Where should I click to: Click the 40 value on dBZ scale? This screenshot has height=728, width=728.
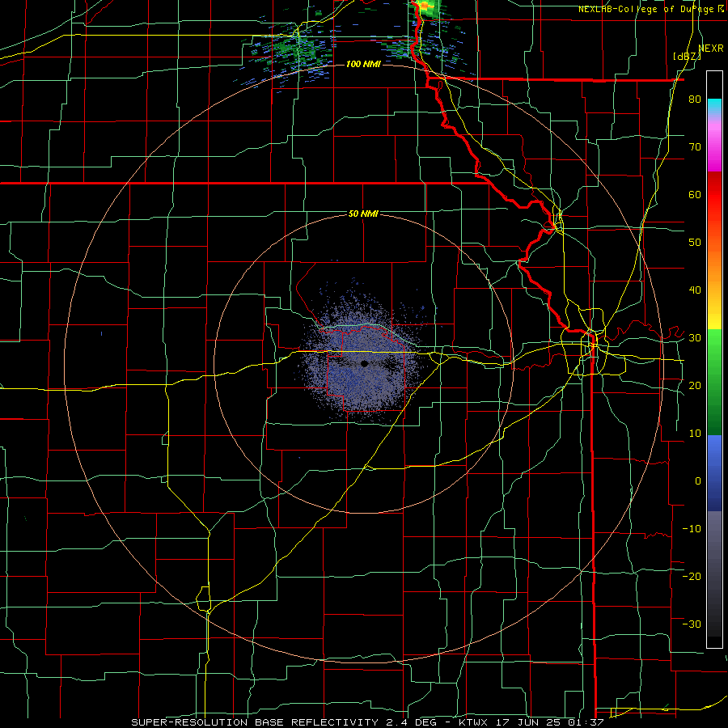(x=695, y=290)
